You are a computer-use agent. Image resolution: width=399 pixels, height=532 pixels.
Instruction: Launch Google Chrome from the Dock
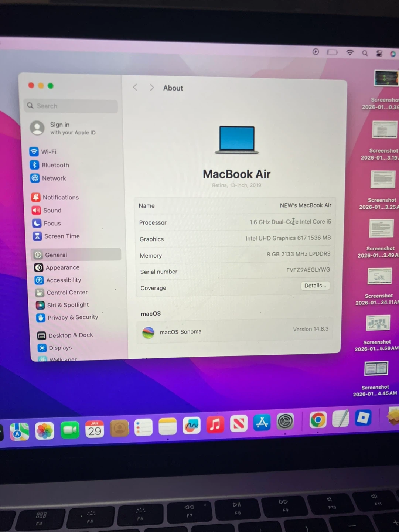click(x=318, y=420)
